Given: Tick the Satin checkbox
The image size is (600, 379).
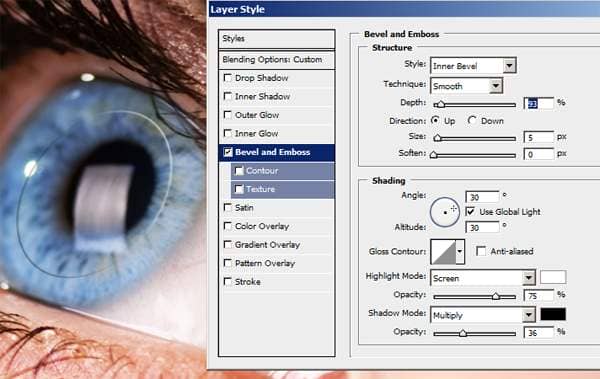Looking at the screenshot, I should (x=228, y=207).
